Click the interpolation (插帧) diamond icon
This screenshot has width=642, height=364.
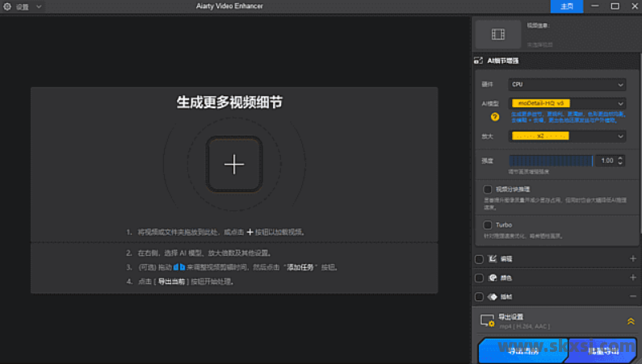pos(493,296)
